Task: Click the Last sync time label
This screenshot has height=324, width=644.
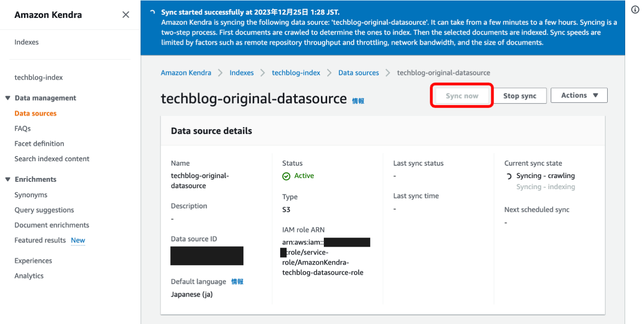Action: (416, 196)
